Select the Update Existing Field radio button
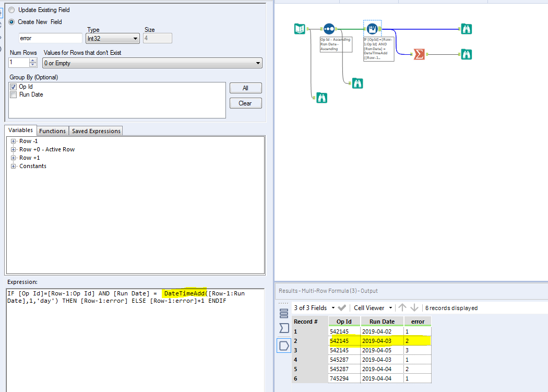 click(11, 9)
